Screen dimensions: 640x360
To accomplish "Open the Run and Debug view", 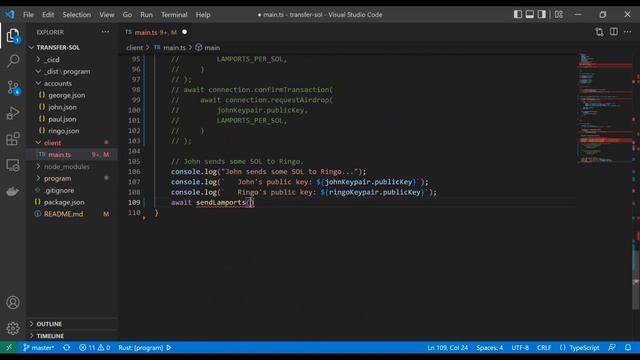I will coord(13,113).
